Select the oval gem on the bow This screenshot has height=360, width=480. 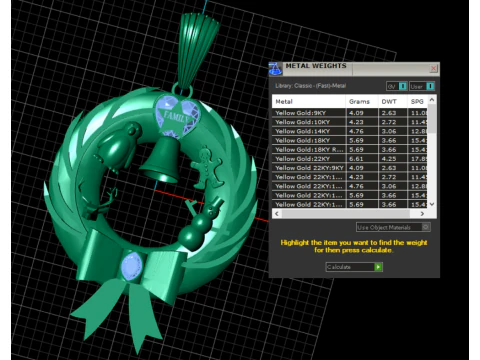pyautogui.click(x=132, y=266)
